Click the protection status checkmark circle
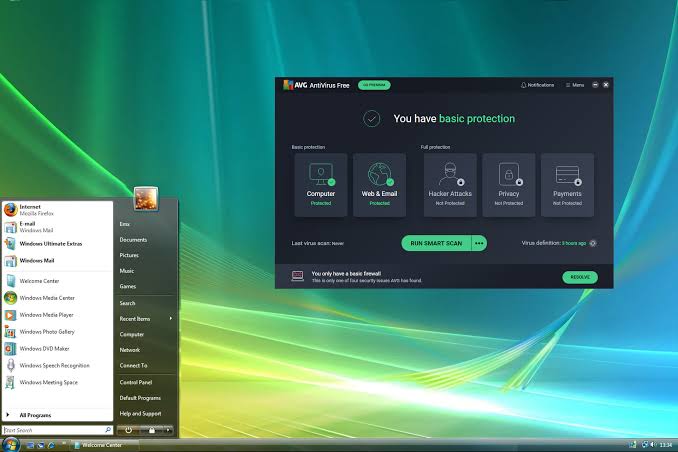Screen dimensions: 678x452 pos(371,119)
